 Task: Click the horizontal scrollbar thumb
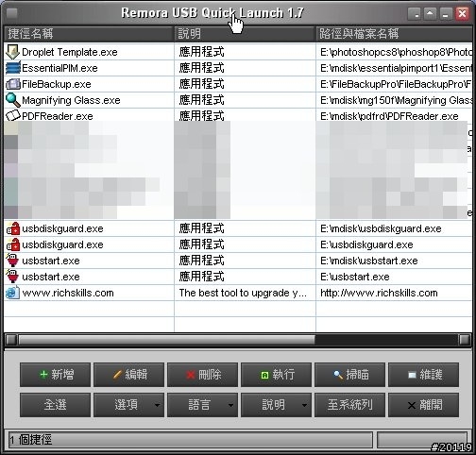pyautogui.click(x=167, y=340)
